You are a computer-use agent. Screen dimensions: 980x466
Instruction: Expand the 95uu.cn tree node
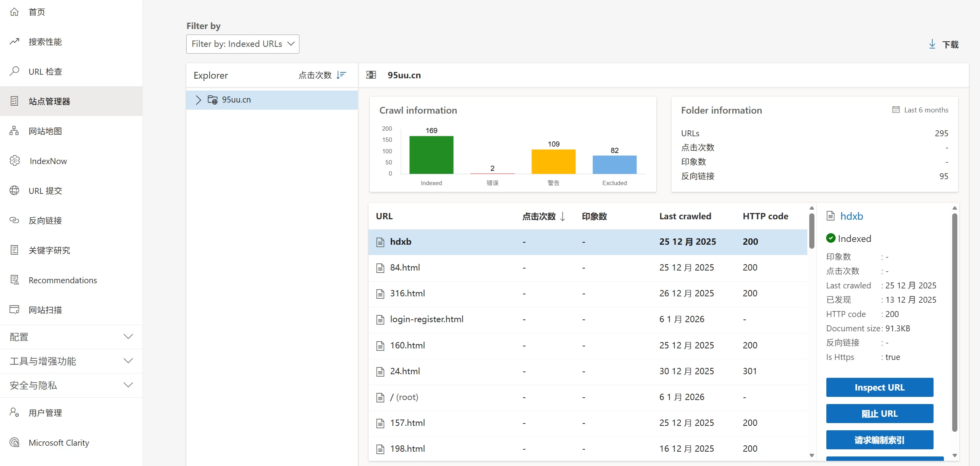(x=198, y=100)
